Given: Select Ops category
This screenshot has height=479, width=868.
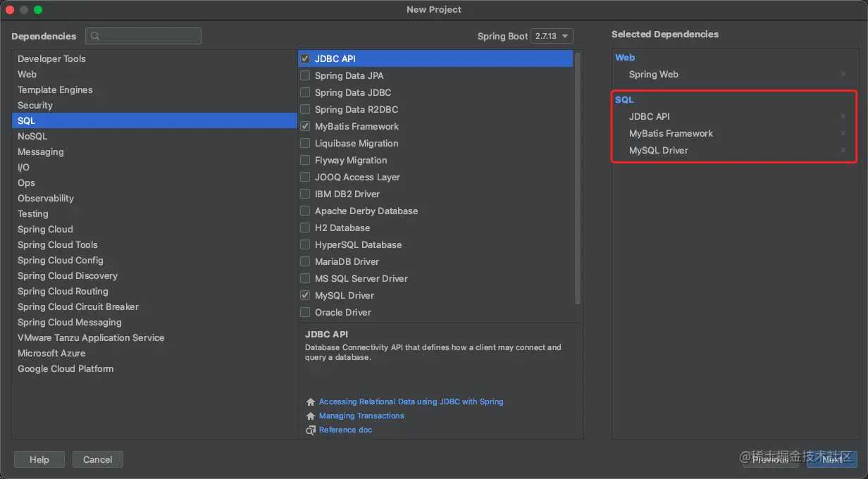Looking at the screenshot, I should click(154, 182).
